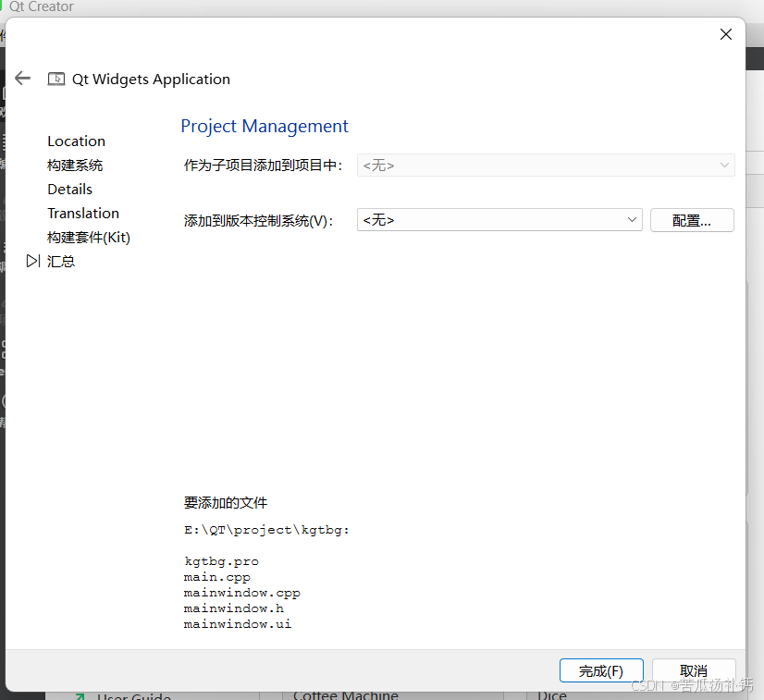This screenshot has height=700, width=764.
Task: Click the kgtbg.pro file name
Action: coord(221,561)
